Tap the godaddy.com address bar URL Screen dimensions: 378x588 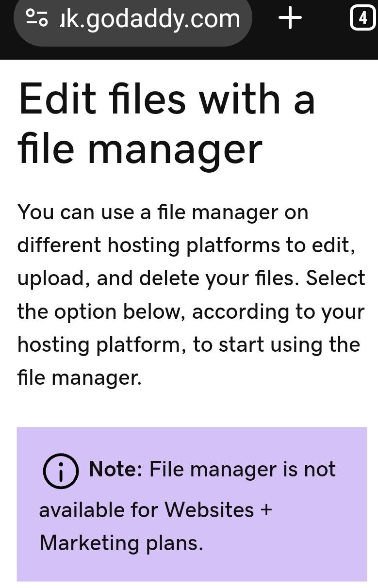click(x=149, y=18)
